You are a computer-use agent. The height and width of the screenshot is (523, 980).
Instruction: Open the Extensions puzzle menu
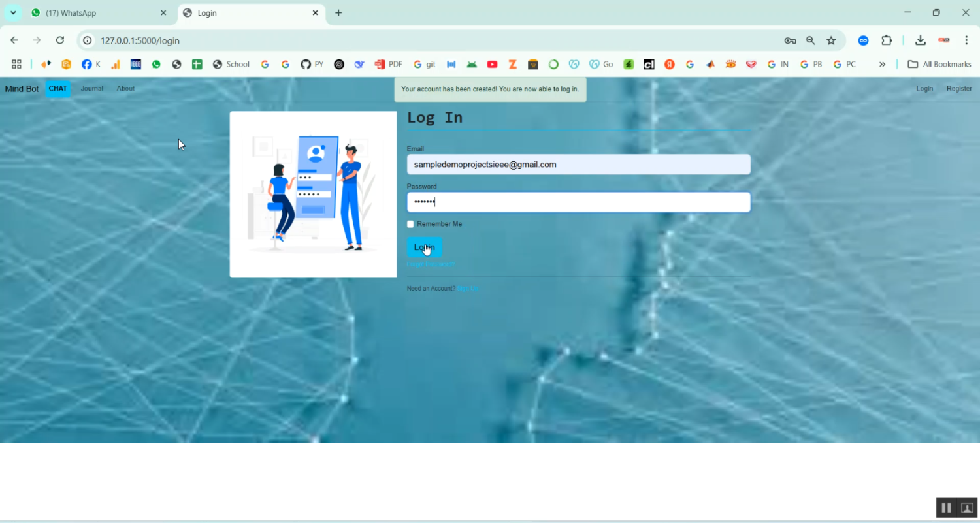pos(887,40)
